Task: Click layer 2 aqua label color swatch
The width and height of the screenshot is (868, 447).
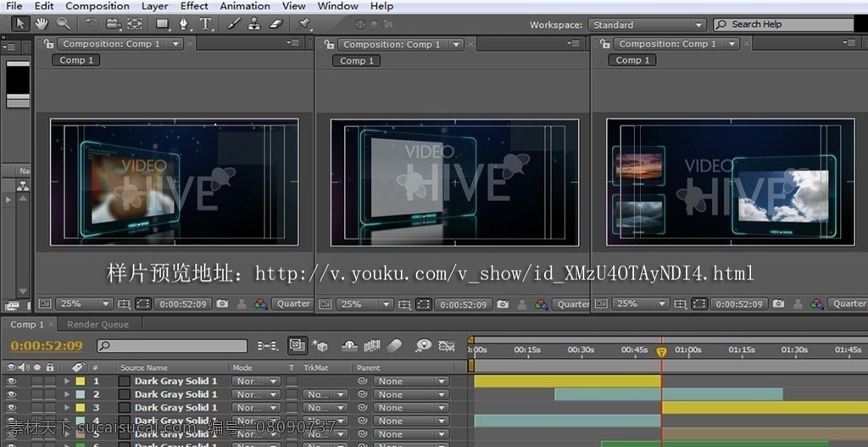Action: click(x=81, y=394)
